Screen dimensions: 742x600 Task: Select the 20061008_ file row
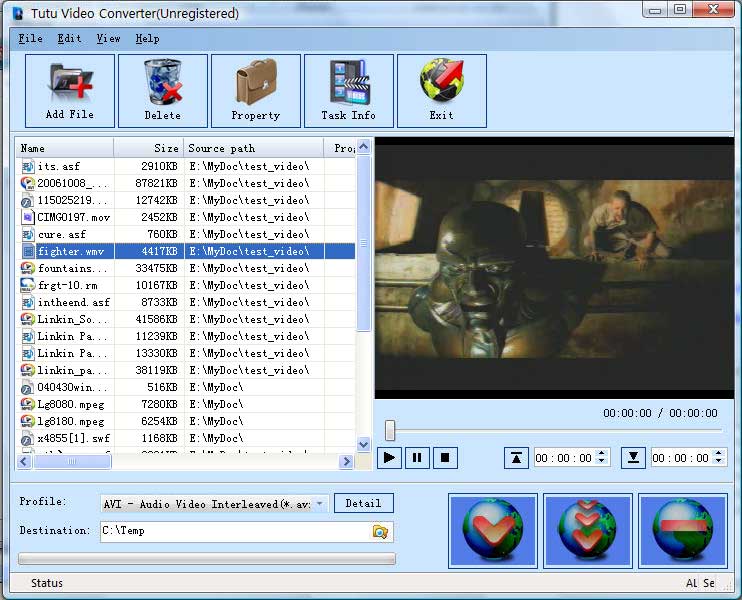186,184
